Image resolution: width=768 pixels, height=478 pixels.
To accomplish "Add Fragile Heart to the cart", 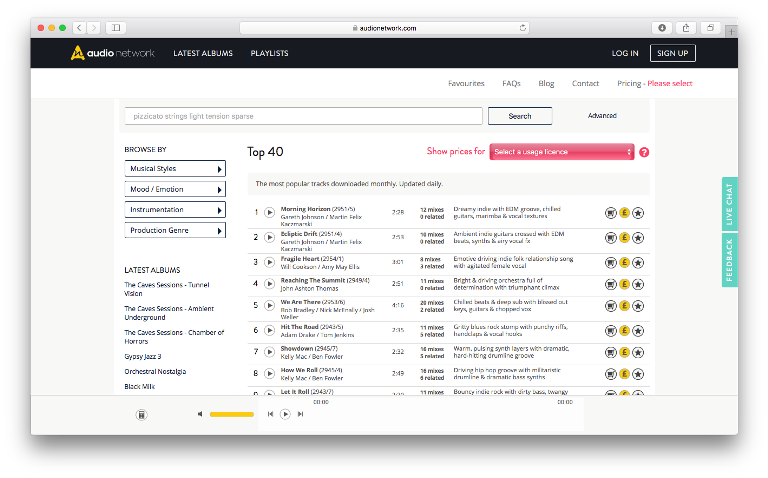I will point(610,263).
